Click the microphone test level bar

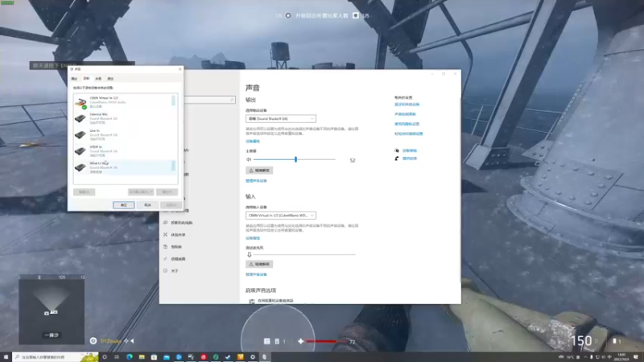tap(304, 254)
